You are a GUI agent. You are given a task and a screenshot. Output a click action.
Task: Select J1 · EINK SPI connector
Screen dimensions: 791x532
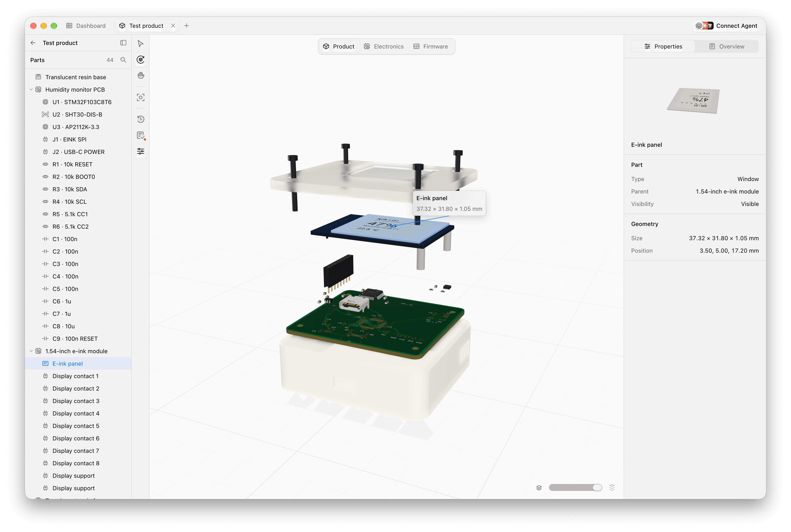click(78, 139)
